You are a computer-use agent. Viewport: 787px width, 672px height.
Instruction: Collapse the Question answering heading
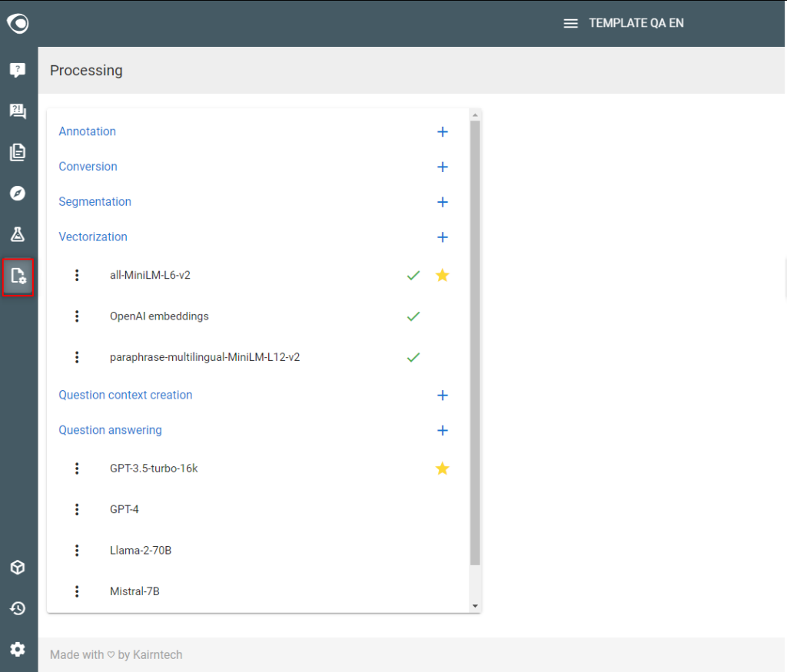(x=111, y=430)
